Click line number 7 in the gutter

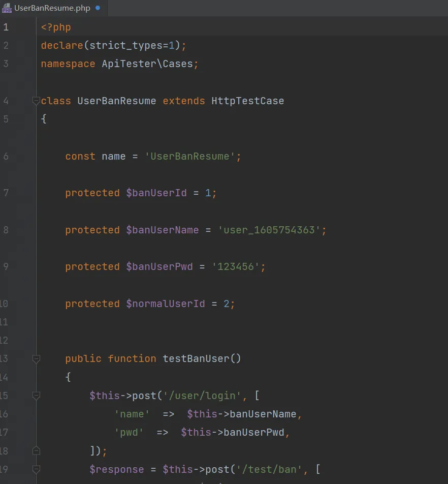(x=6, y=193)
